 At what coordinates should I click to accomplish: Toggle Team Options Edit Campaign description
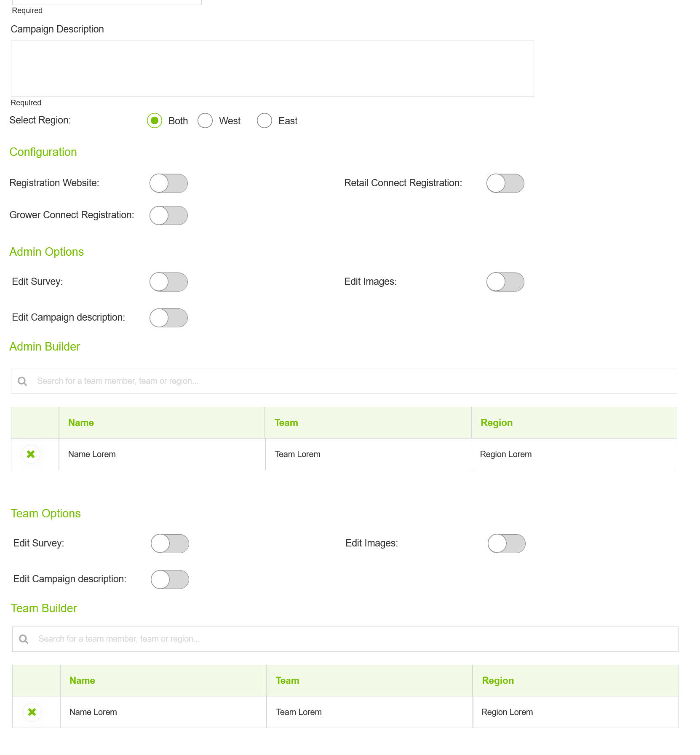pyautogui.click(x=170, y=579)
